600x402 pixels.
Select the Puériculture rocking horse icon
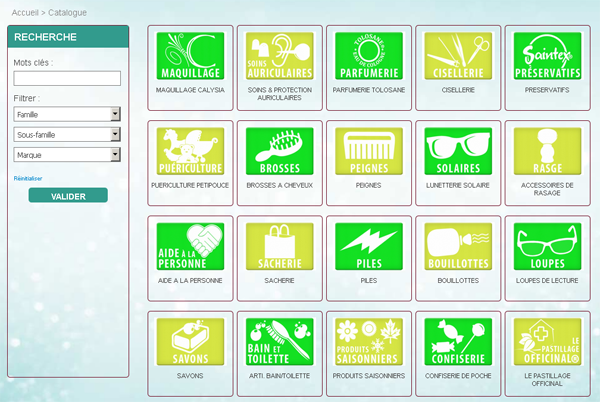(190, 151)
